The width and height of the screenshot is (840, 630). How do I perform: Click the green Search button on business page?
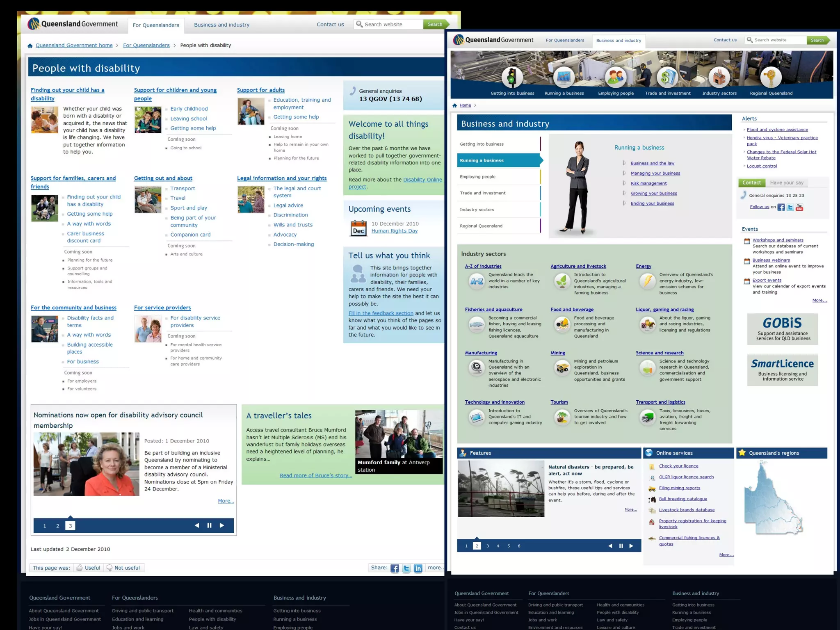pos(817,40)
